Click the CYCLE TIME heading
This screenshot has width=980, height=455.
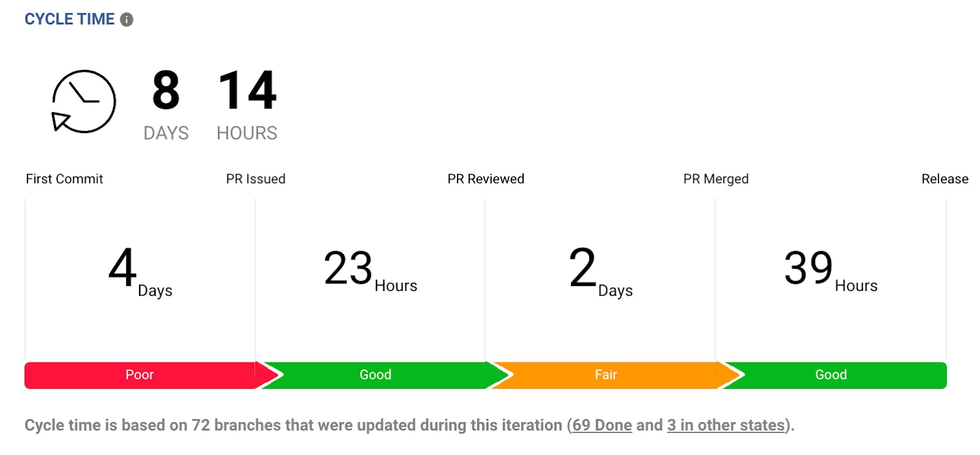pyautogui.click(x=69, y=20)
